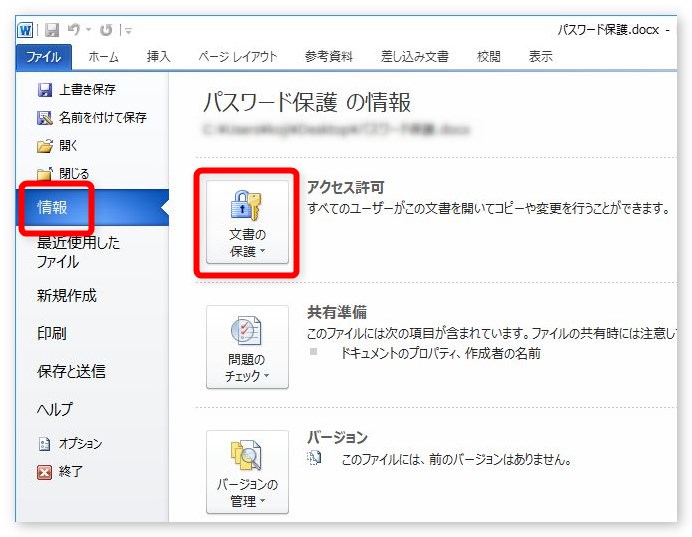Screen dimensions: 692x537
Task: Open the undo history dropdown arrow
Action: 88,30
